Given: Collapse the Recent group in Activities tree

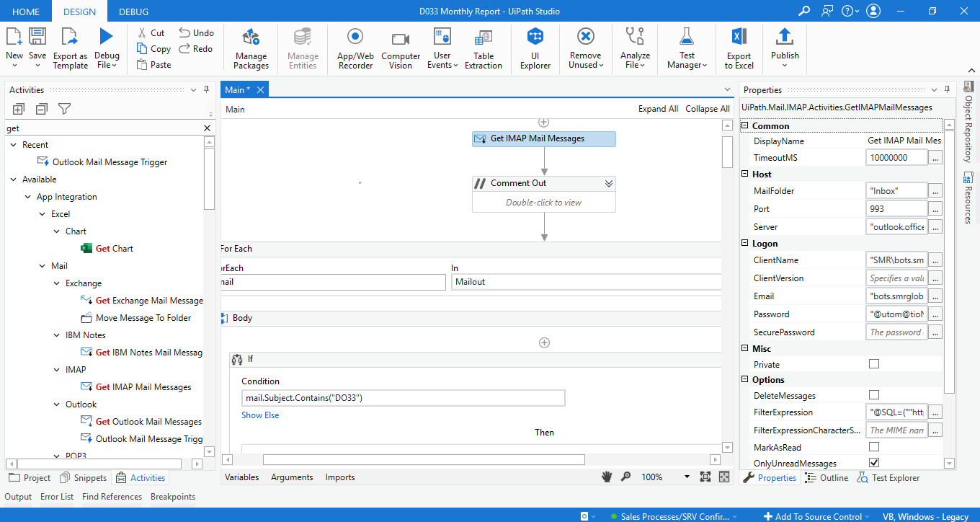Looking at the screenshot, I should [x=13, y=145].
